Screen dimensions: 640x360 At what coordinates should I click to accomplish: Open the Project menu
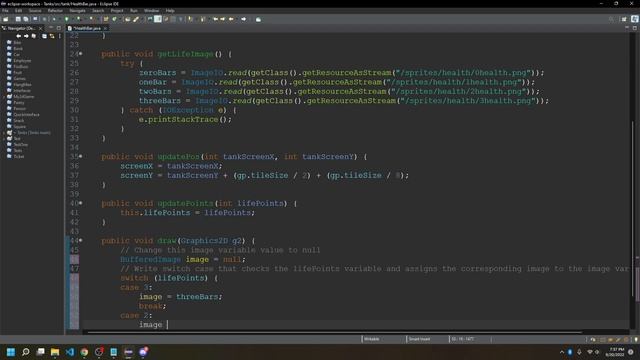point(117,11)
